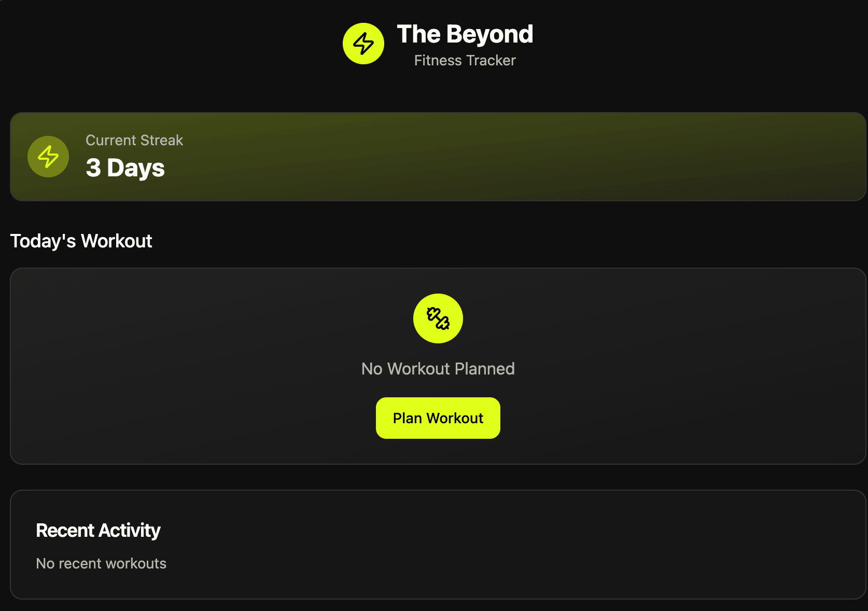This screenshot has height=611, width=868.
Task: Click the word Days in streak value
Action: click(136, 169)
